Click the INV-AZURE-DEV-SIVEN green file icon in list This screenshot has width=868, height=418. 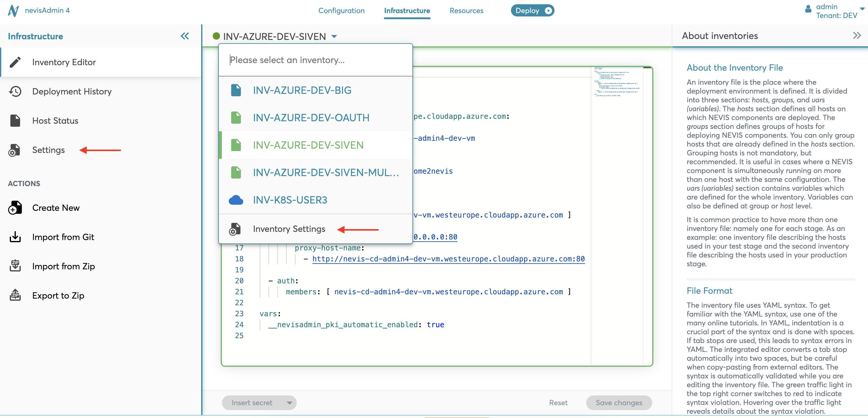point(236,145)
